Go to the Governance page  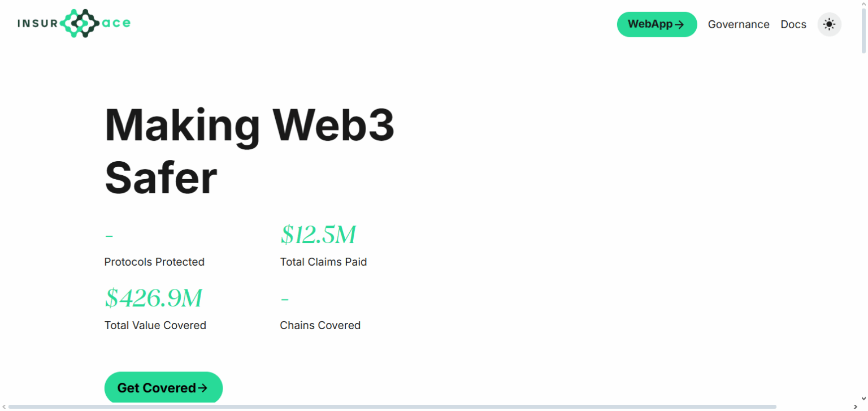coord(738,24)
